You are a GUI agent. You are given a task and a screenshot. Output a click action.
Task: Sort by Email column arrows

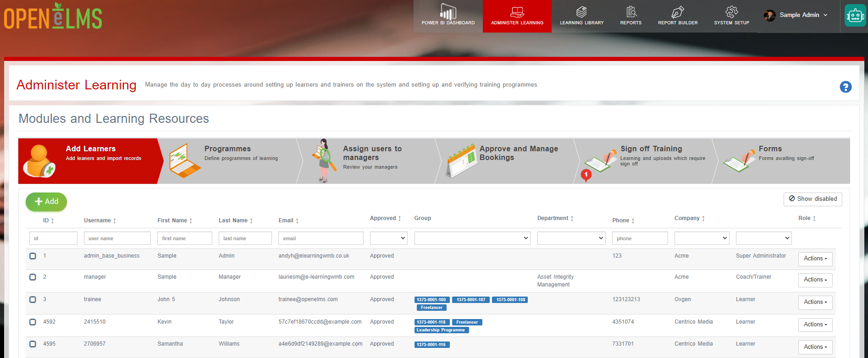(297, 220)
